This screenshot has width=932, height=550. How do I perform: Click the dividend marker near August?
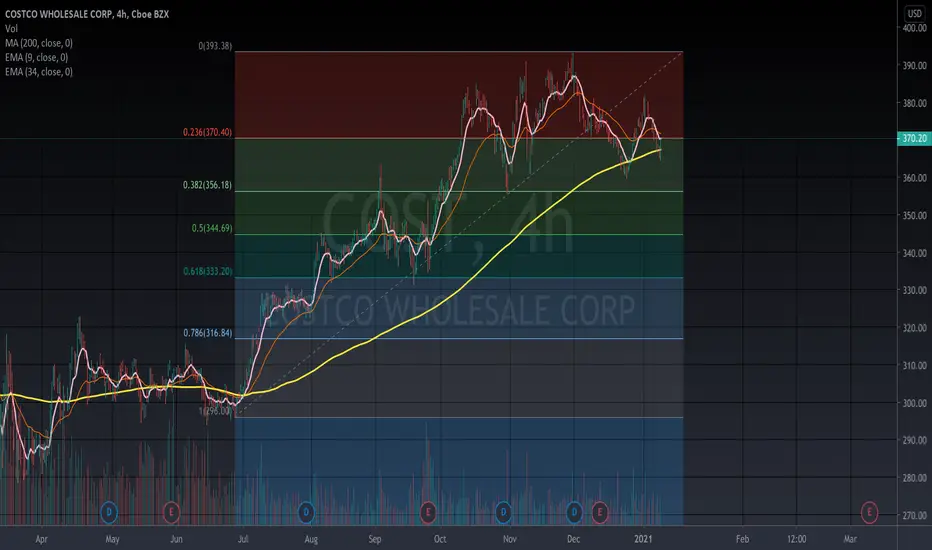pos(306,512)
